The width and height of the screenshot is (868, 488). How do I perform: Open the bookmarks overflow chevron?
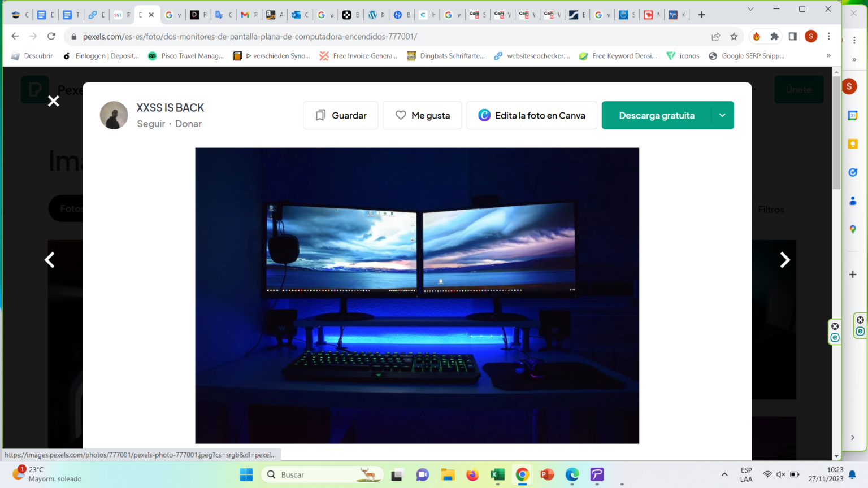[x=828, y=55]
